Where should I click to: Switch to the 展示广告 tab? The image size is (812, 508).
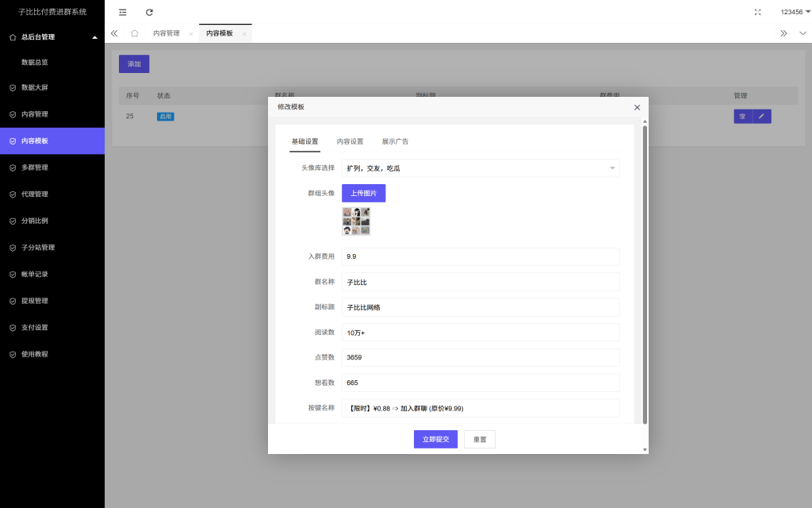395,141
